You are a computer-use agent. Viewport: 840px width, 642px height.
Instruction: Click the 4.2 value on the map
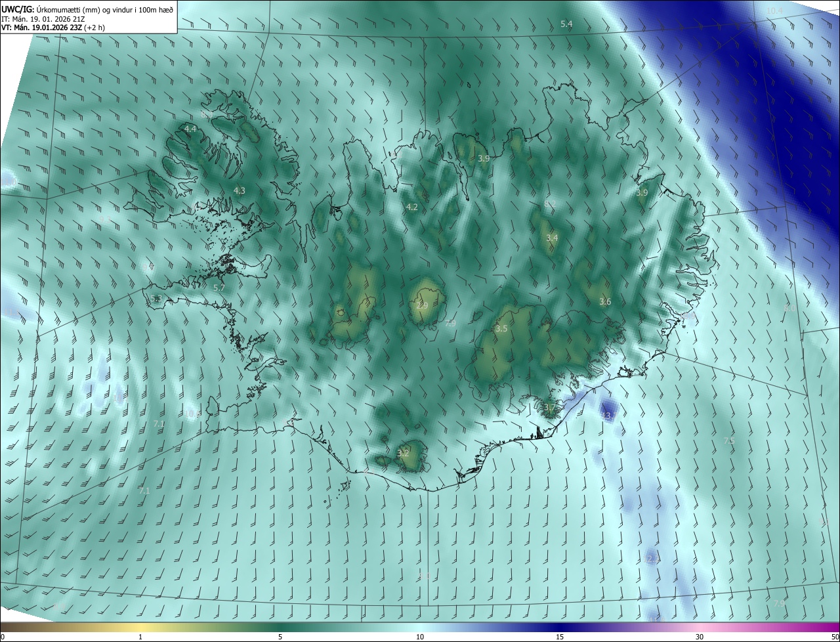click(411, 207)
